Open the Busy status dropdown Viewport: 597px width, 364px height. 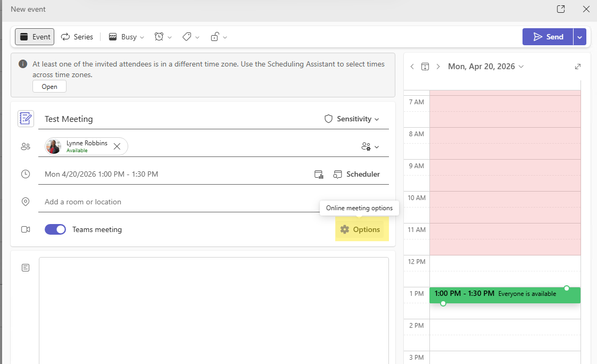[x=127, y=37]
